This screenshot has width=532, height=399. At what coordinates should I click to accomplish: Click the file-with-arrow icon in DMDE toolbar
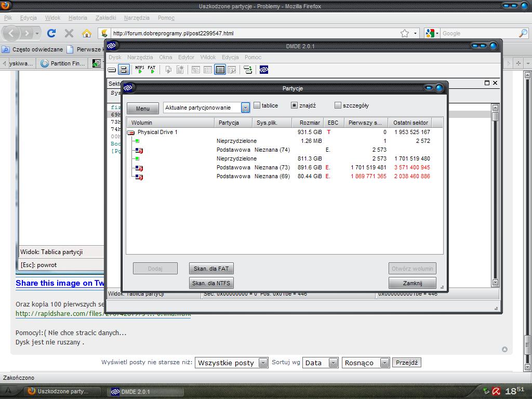[168, 70]
